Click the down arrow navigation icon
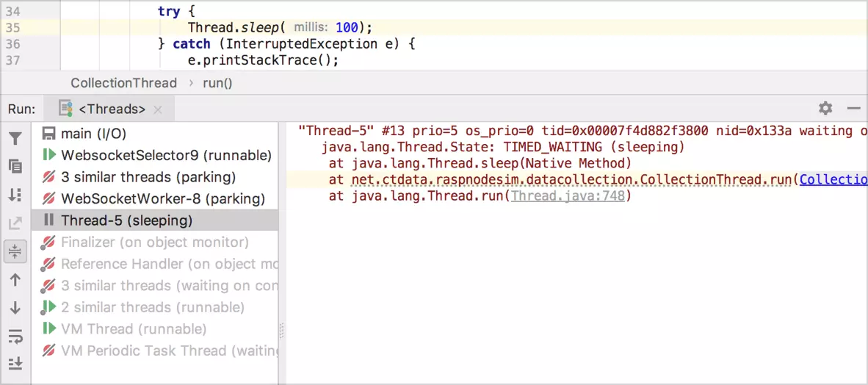This screenshot has height=385, width=868. click(x=15, y=308)
